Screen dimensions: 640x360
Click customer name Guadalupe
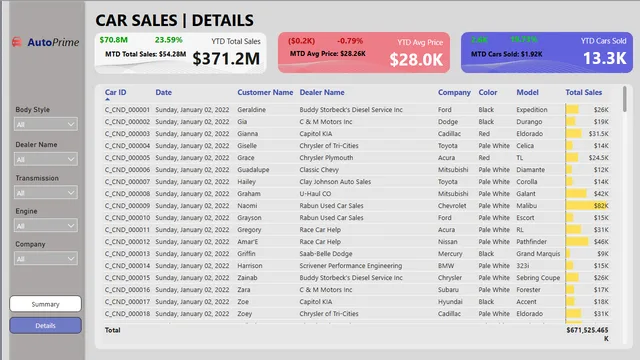point(253,170)
